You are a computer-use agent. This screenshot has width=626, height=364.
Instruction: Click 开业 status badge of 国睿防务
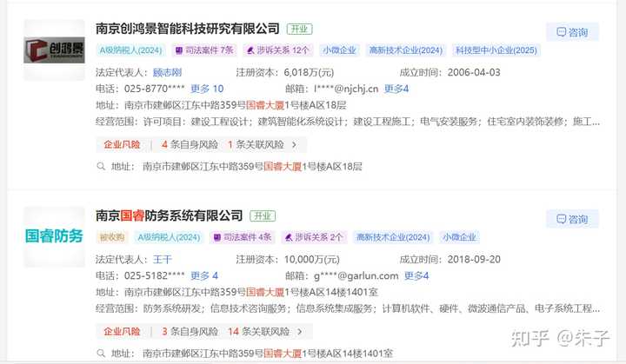point(263,216)
